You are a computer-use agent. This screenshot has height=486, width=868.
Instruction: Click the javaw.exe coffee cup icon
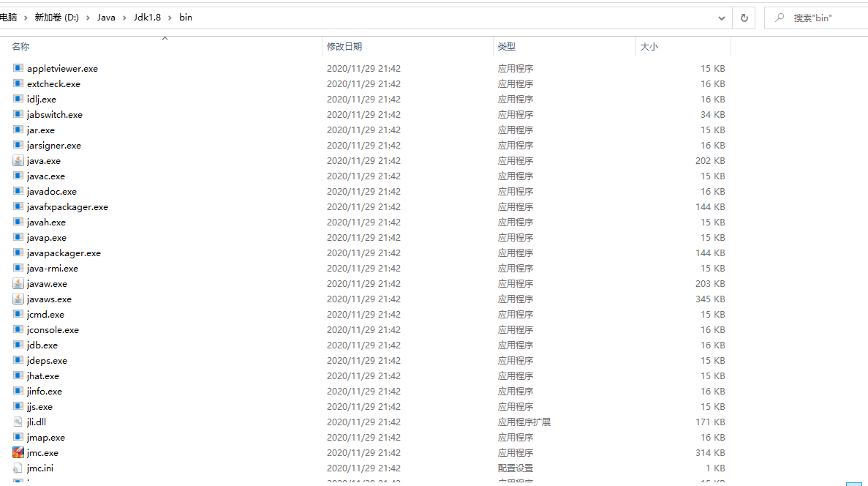pyautogui.click(x=18, y=284)
